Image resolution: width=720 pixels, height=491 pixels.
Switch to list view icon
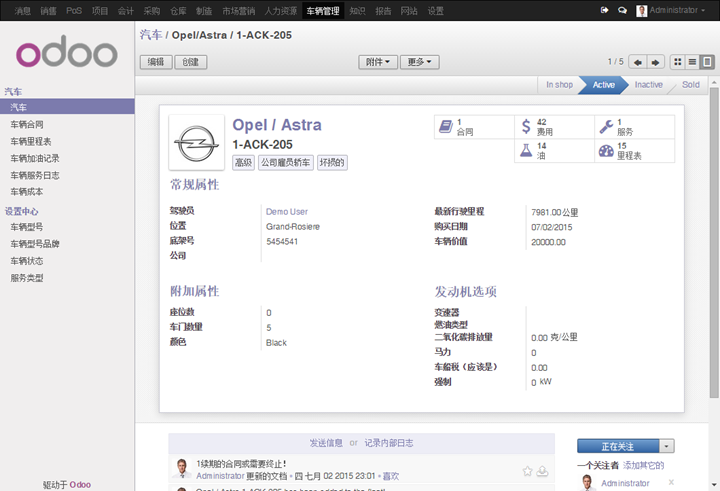[692, 62]
